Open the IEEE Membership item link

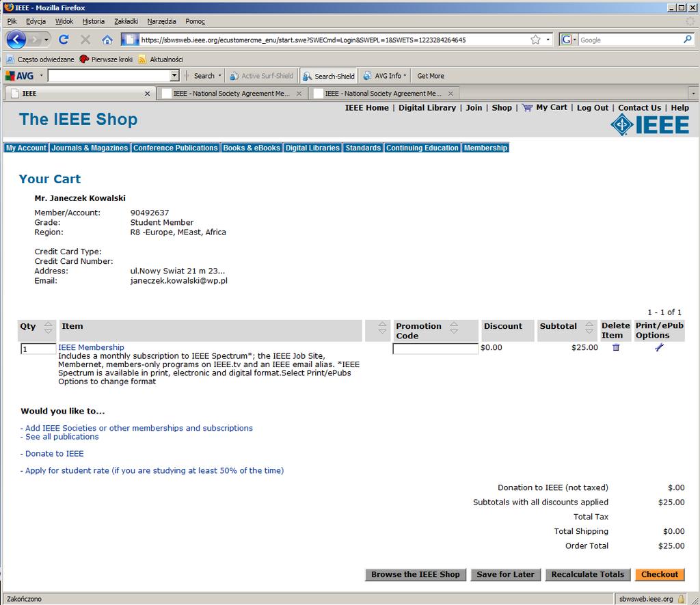91,347
